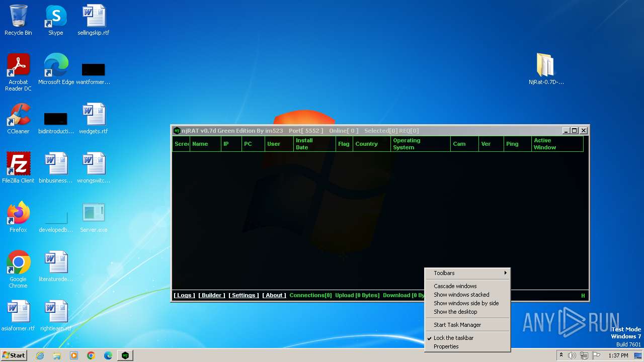Click the taskbar clock showing 1:37 PM
Viewport: 644px width, 362px height.
tap(618, 355)
